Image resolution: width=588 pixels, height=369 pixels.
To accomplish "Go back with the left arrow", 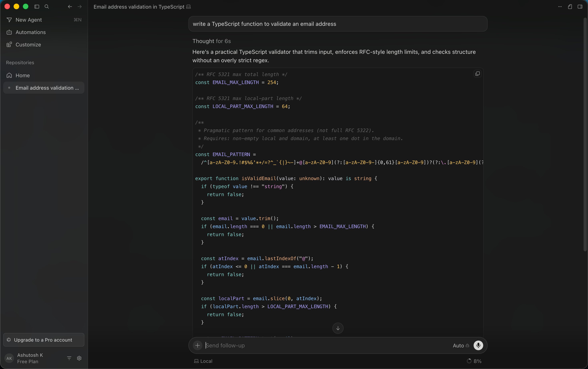I will tap(70, 7).
